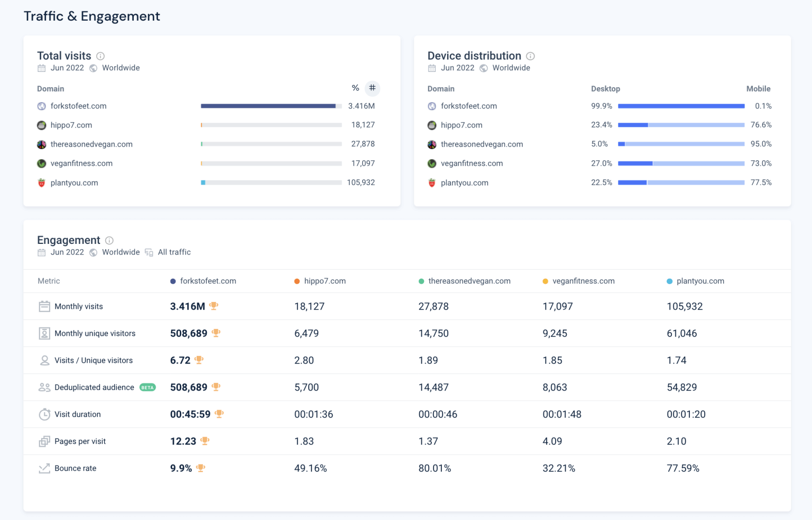Screen dimensions: 812x520
Task: Open the Worldwide selector in Device distribution
Action: point(511,68)
